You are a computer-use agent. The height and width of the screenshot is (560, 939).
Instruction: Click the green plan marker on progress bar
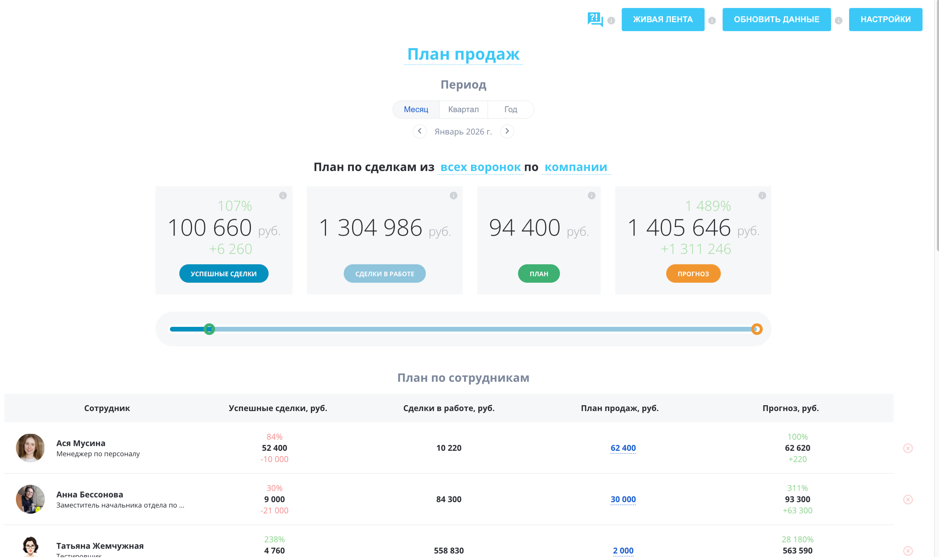(x=209, y=329)
